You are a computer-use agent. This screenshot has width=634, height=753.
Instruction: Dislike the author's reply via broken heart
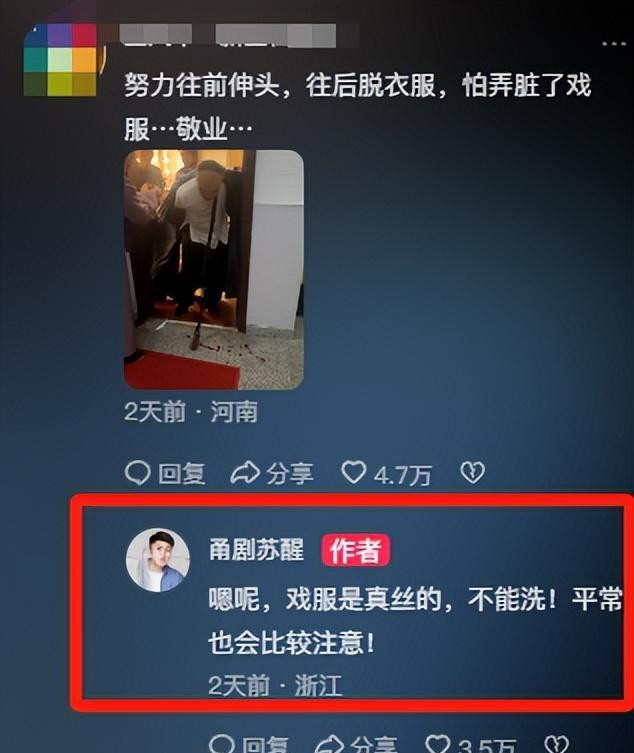pos(557,743)
